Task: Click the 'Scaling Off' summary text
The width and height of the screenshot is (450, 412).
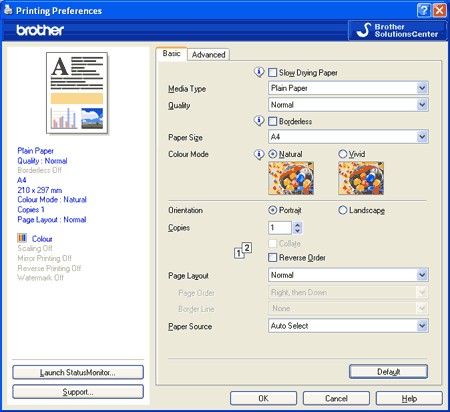Action: click(x=35, y=248)
